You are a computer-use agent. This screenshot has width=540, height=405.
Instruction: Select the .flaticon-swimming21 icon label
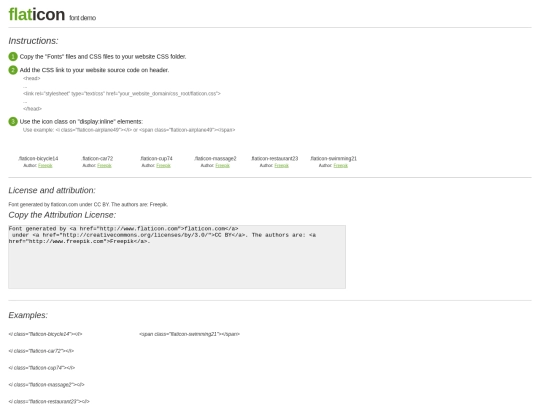tap(333, 158)
